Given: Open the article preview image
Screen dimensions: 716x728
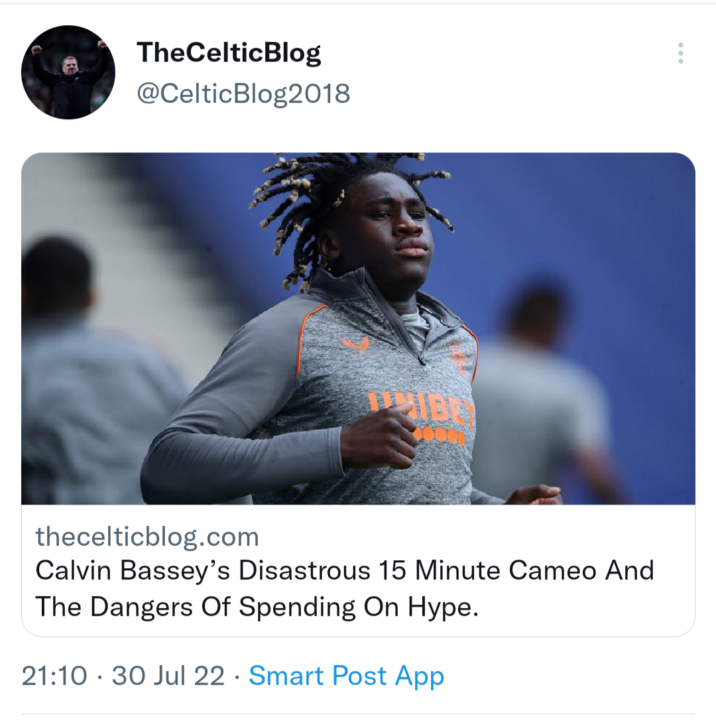Looking at the screenshot, I should 358,328.
